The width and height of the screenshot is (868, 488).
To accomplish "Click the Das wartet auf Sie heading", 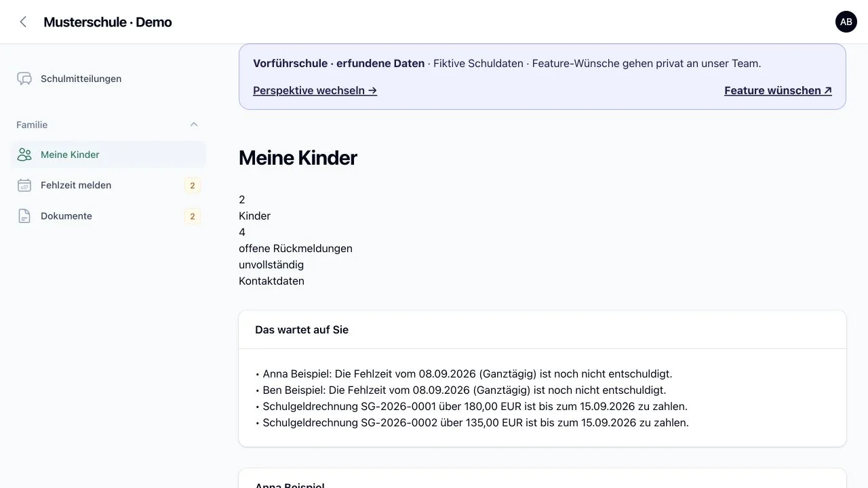I will pyautogui.click(x=302, y=329).
